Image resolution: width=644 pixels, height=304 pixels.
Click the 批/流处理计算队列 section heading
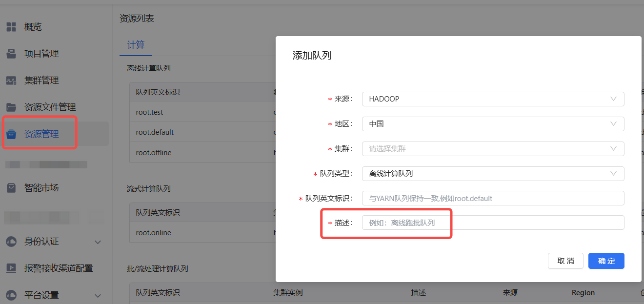point(158,269)
